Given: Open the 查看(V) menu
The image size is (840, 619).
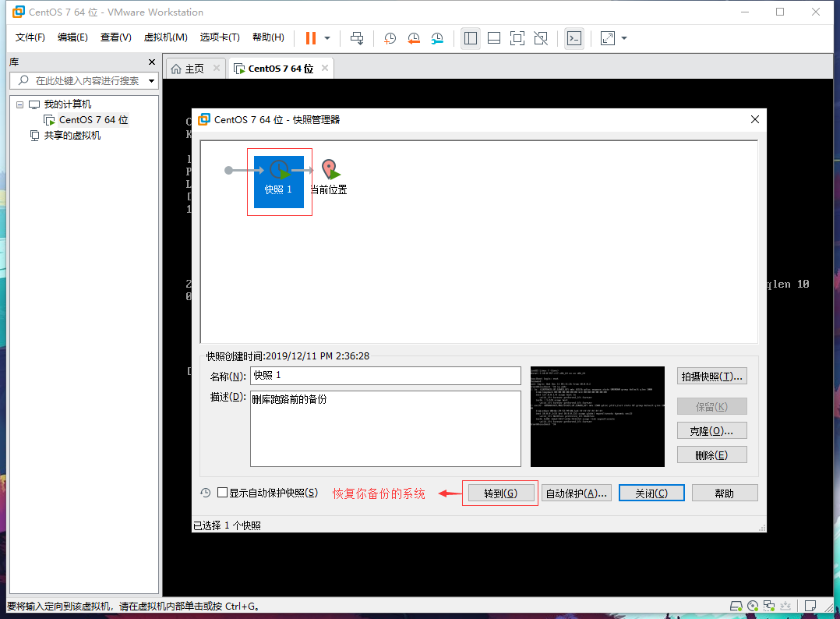Looking at the screenshot, I should [x=115, y=37].
